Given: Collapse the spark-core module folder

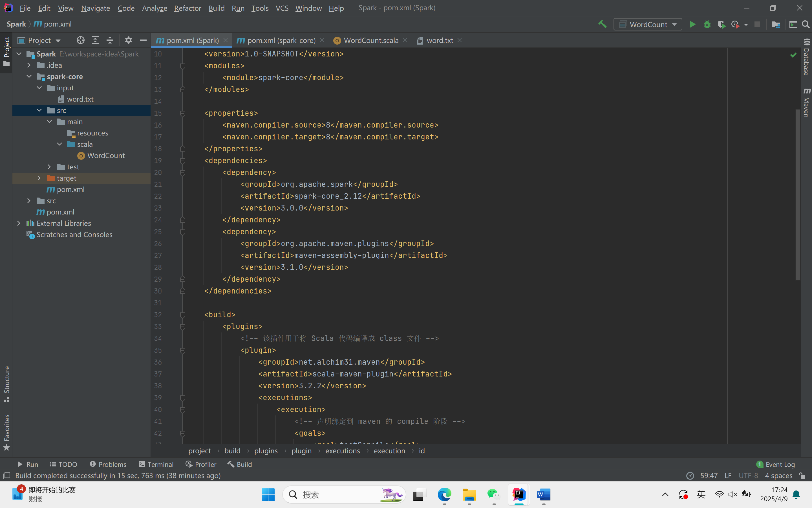Looking at the screenshot, I should 29,76.
